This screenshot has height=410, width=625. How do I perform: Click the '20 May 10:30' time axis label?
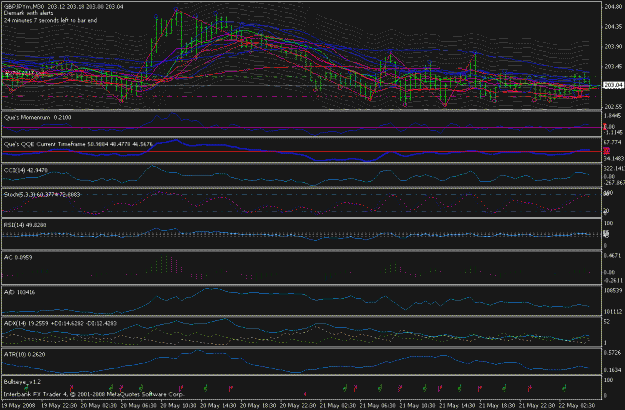point(177,405)
